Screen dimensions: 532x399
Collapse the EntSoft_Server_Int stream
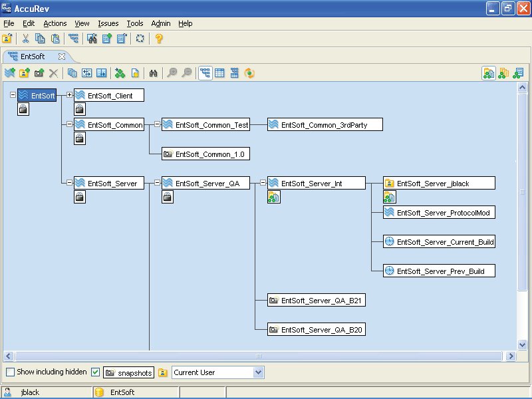(263, 182)
